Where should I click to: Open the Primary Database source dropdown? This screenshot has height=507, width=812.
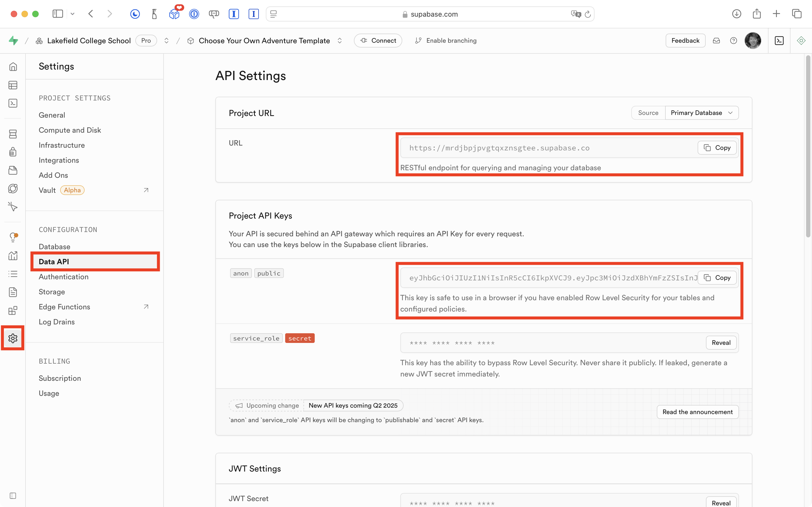click(x=701, y=113)
